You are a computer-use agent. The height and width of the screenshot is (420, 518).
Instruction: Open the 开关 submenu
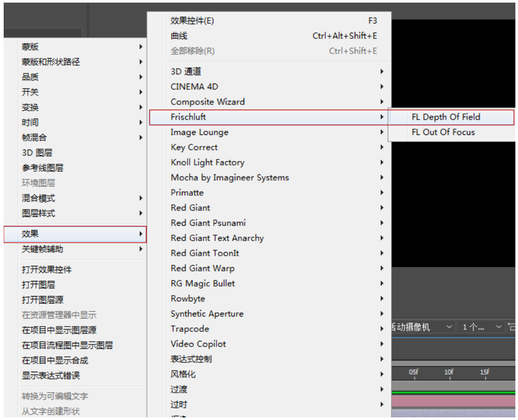(x=75, y=92)
